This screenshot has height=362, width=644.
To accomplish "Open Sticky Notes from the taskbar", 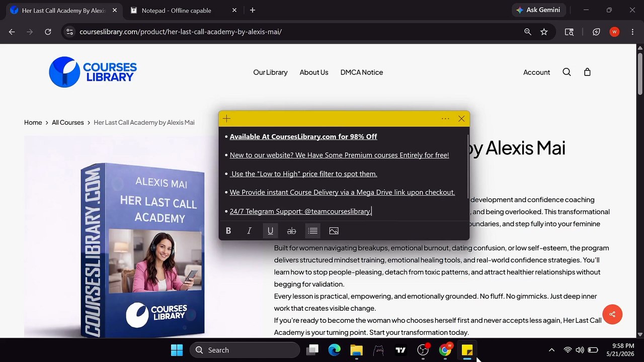I will click(467, 350).
